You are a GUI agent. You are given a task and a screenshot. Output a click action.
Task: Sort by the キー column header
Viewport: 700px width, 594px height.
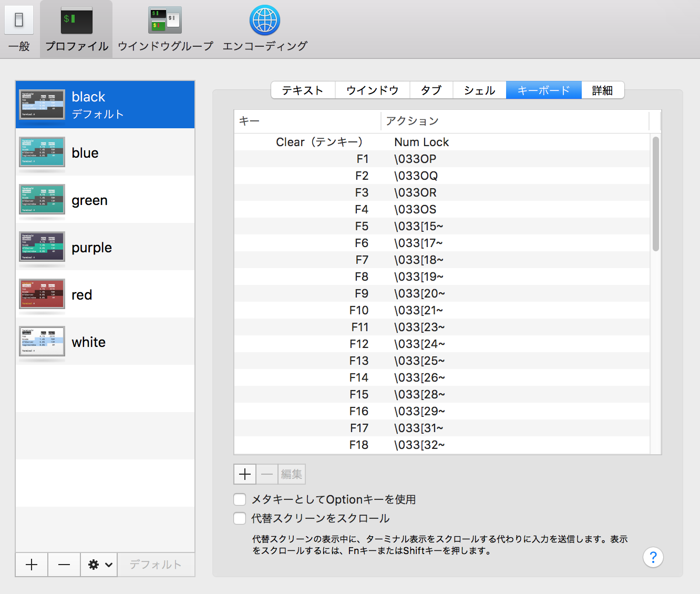(307, 121)
